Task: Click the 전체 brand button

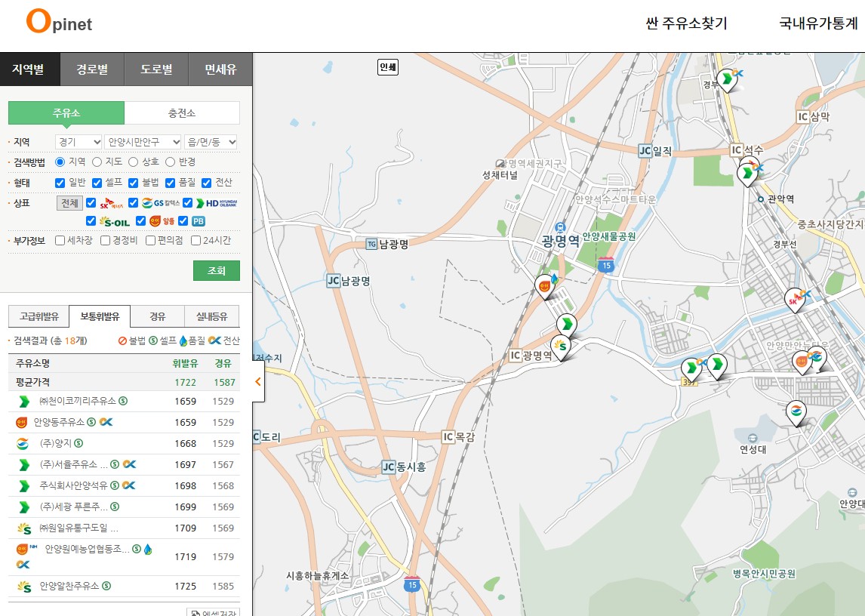Action: click(x=69, y=203)
